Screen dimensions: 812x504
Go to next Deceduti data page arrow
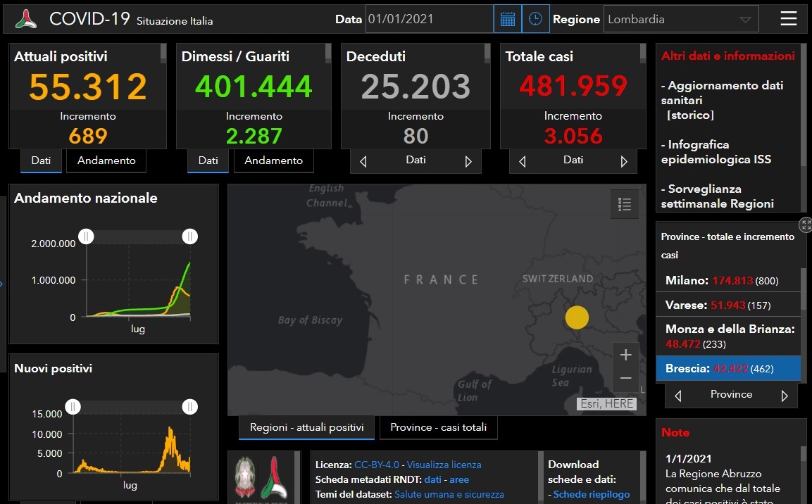point(468,161)
